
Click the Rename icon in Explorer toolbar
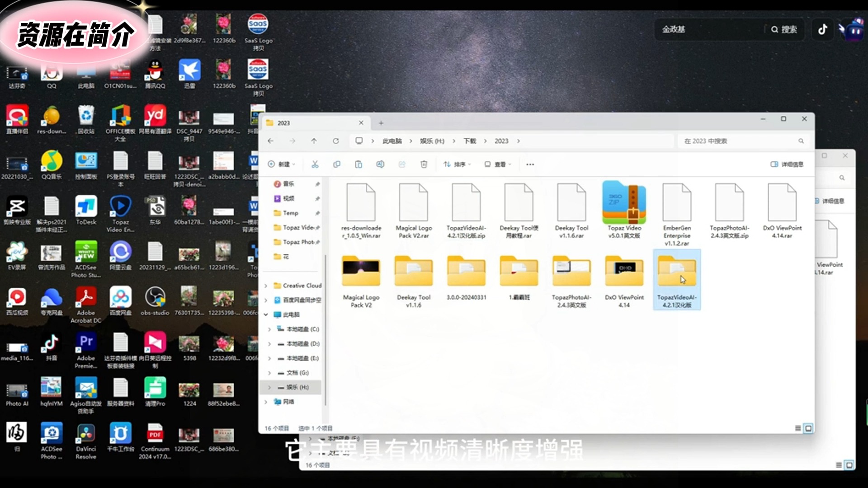point(380,164)
